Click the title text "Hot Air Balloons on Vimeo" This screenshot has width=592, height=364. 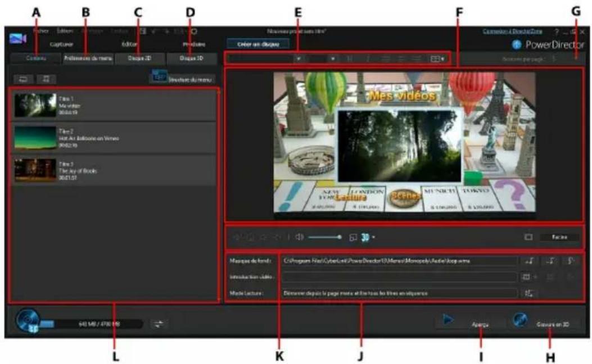pyautogui.click(x=89, y=138)
